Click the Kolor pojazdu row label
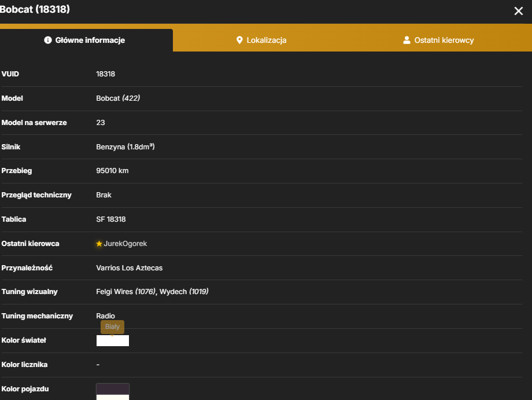Viewport: 532px width, 400px height. (25, 389)
